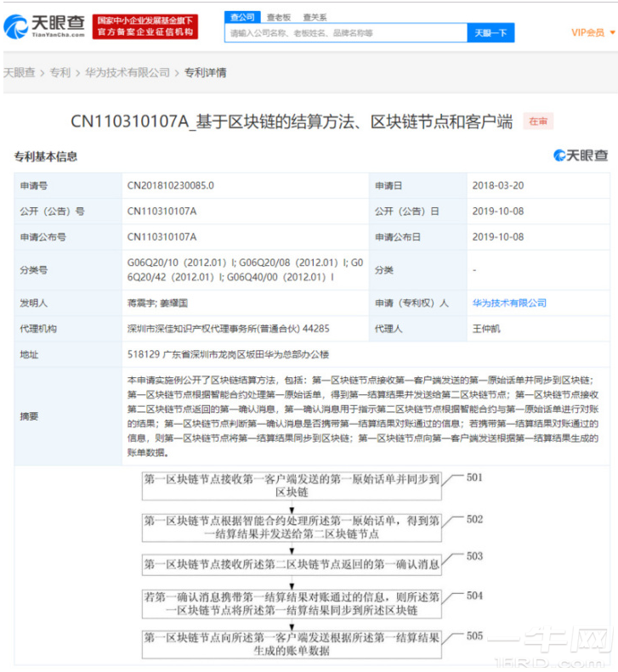Open applicant link 华为技术有限公司

(509, 303)
